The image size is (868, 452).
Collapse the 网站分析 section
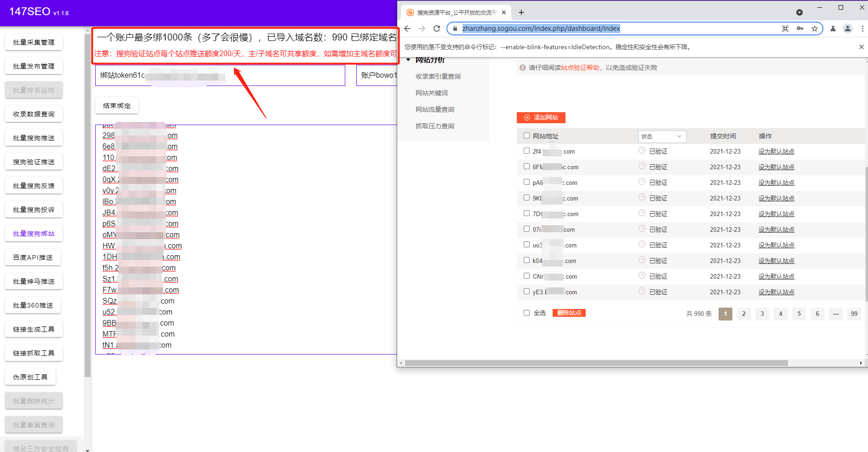pos(408,59)
